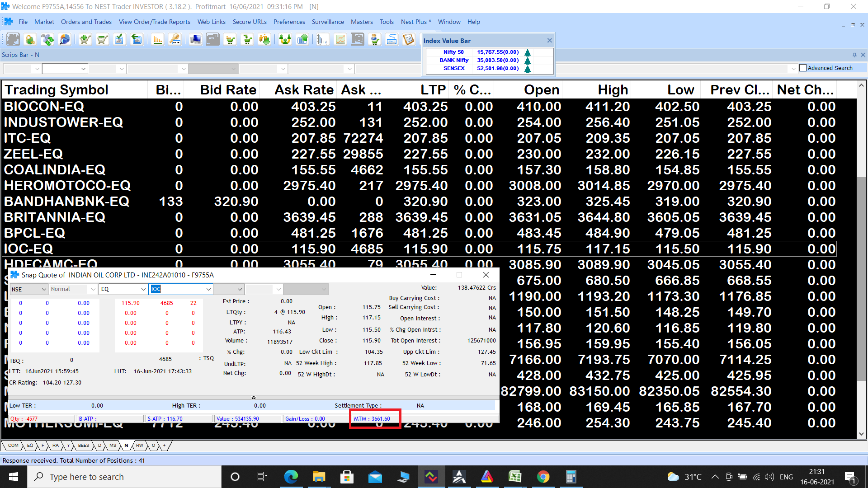868x488 pixels.
Task: Collapse Snap Quote details using double chevron
Action: pos(254,398)
